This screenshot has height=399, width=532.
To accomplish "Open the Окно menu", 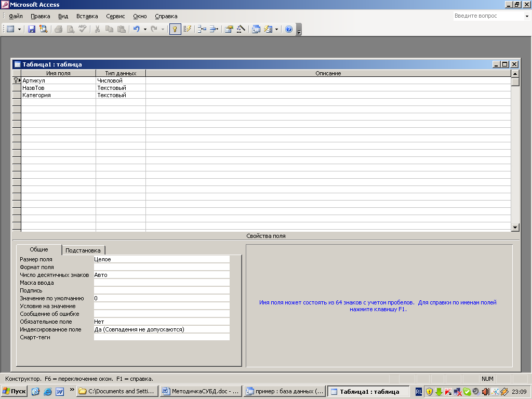I will point(140,16).
